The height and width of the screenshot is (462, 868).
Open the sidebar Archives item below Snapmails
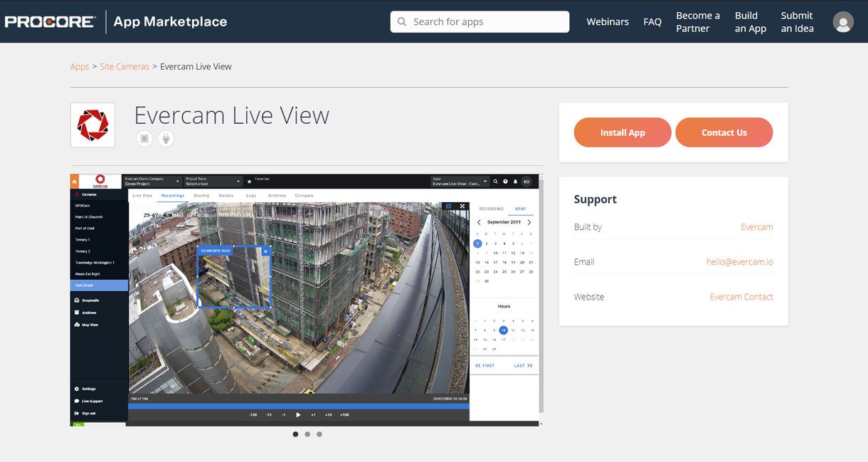click(x=85, y=313)
